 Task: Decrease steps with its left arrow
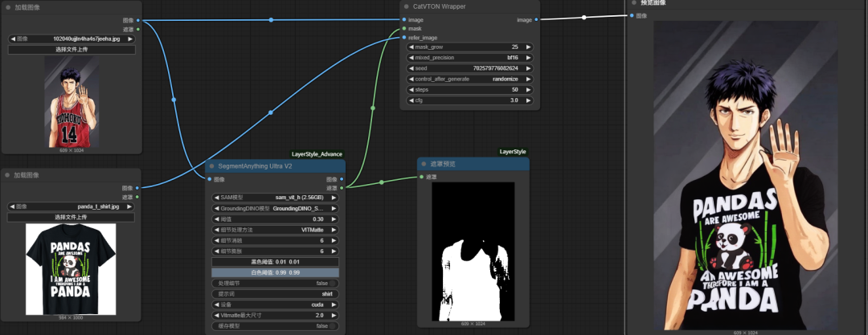click(x=411, y=90)
